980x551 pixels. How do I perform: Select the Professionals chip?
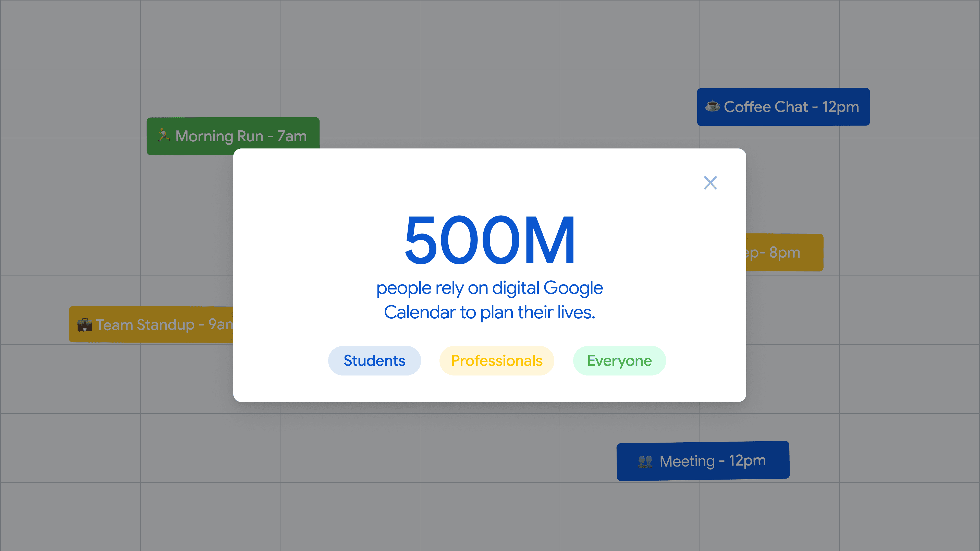(x=496, y=360)
